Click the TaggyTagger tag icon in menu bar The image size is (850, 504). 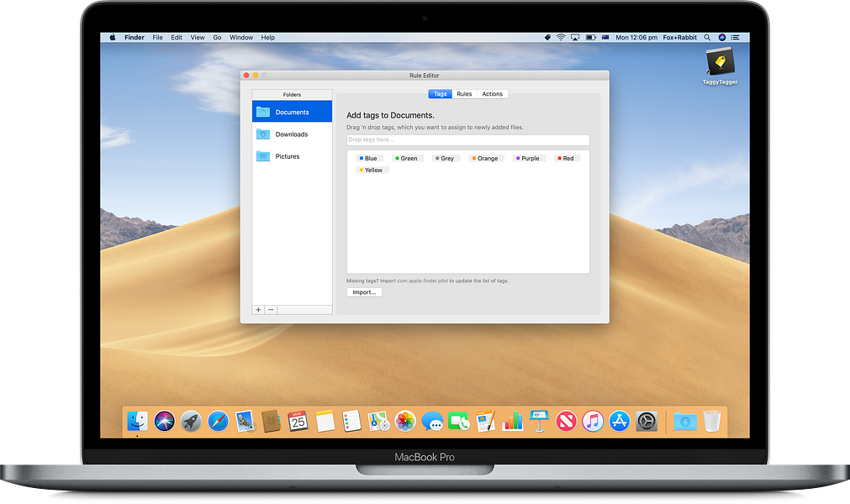[x=547, y=37]
